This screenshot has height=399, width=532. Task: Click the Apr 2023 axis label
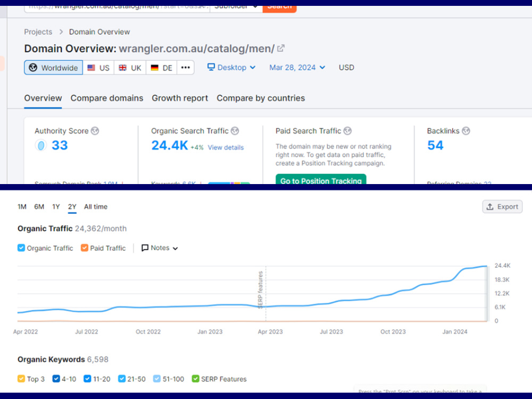(270, 331)
